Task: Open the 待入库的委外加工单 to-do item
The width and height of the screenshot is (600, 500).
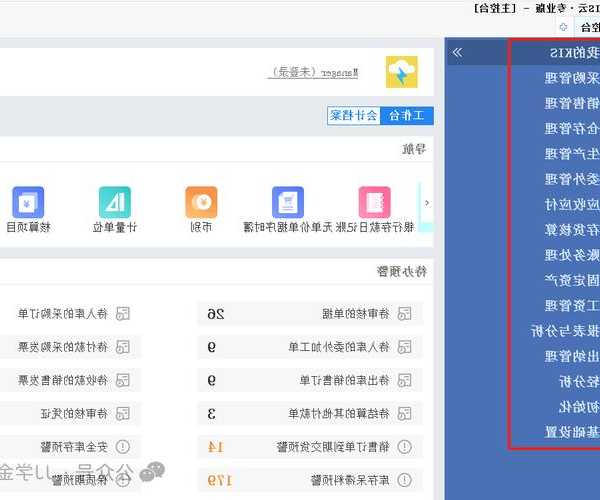Action: 340,347
